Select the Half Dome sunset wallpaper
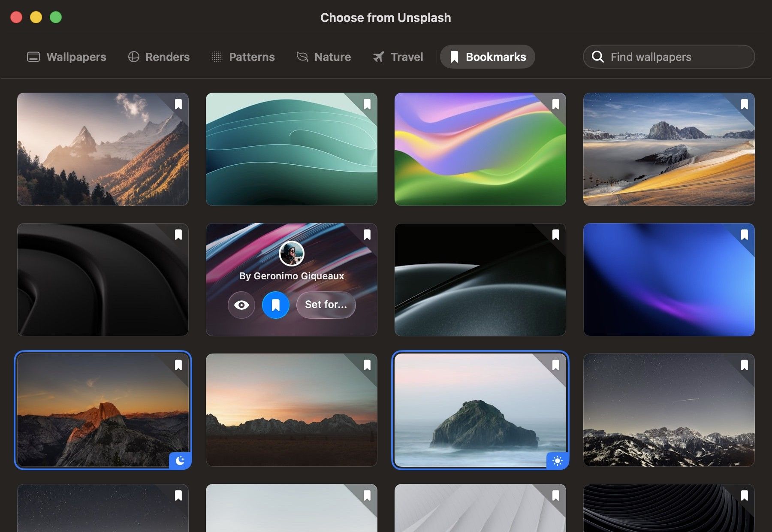The image size is (772, 532). pyautogui.click(x=103, y=410)
